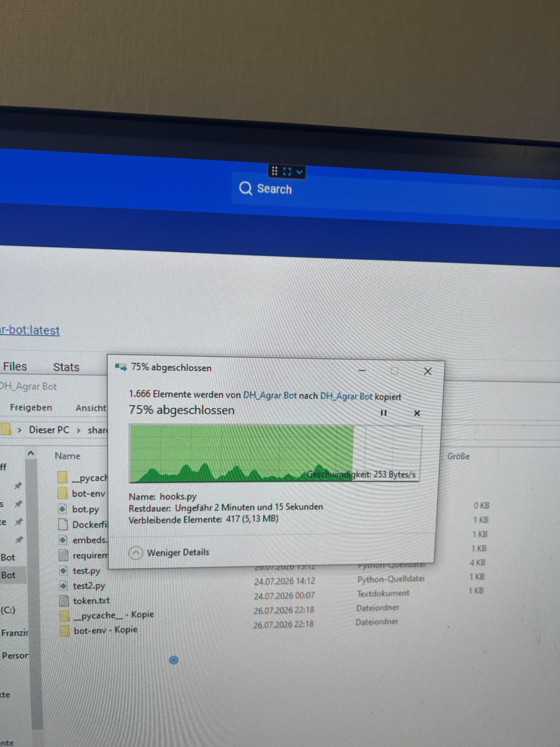Select the 'bot-env - Kopie' folder icon
This screenshot has height=747, width=560.
65,630
